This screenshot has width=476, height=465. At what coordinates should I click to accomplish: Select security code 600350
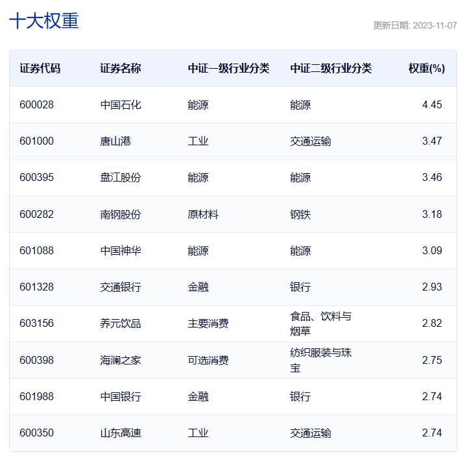(x=37, y=433)
